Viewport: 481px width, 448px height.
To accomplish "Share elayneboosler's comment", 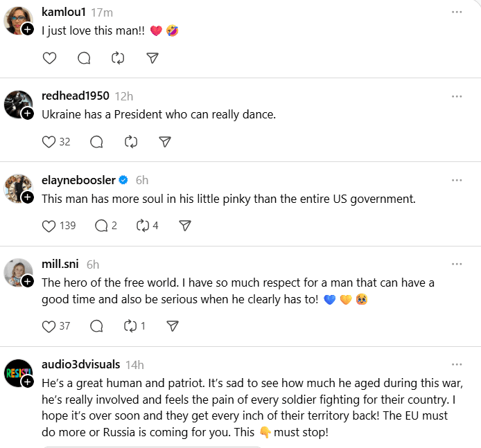I will (184, 226).
